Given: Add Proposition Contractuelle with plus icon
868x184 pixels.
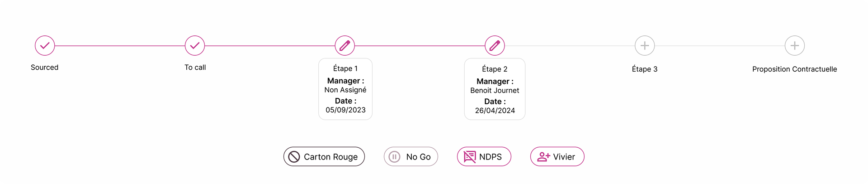Looking at the screenshot, I should tap(795, 46).
